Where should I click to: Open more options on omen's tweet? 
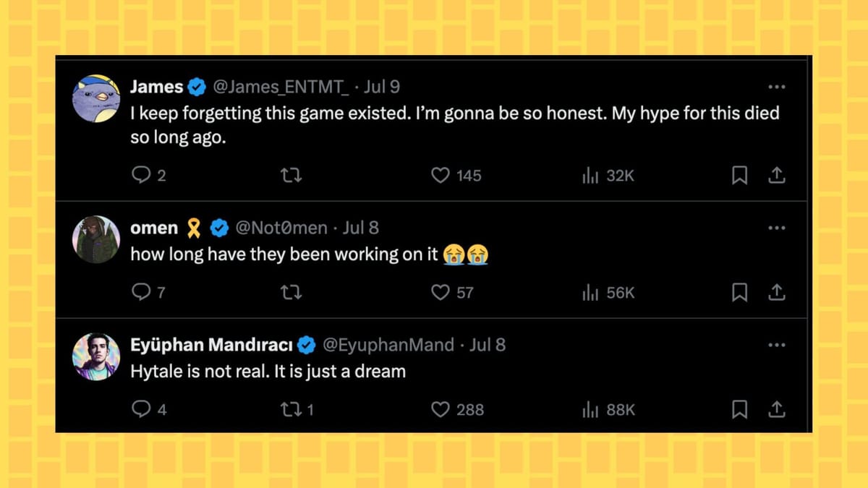point(776,228)
